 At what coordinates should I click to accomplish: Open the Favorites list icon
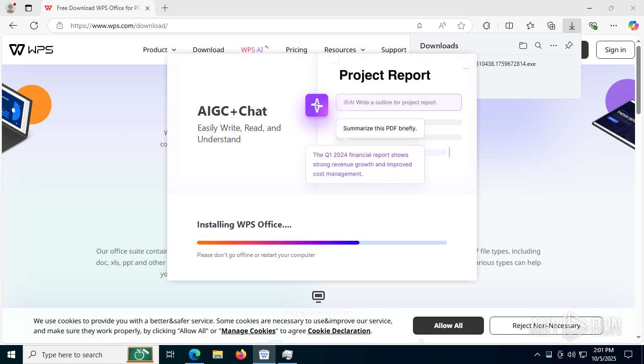pos(530,26)
